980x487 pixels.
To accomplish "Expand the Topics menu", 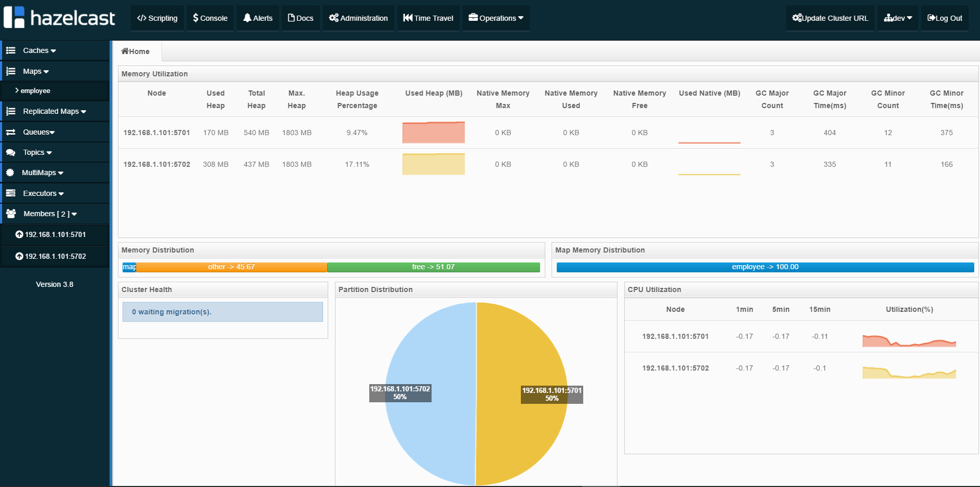I will [55, 152].
